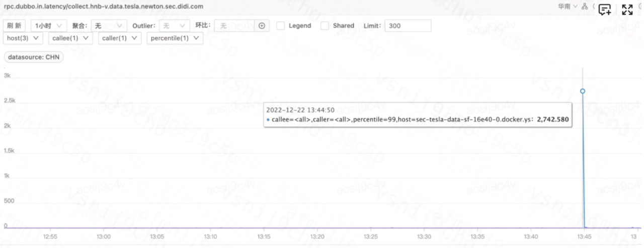Screen dimensions: 644x248
Task: Click the add comment speech-bubble icon
Action: [x=605, y=10]
